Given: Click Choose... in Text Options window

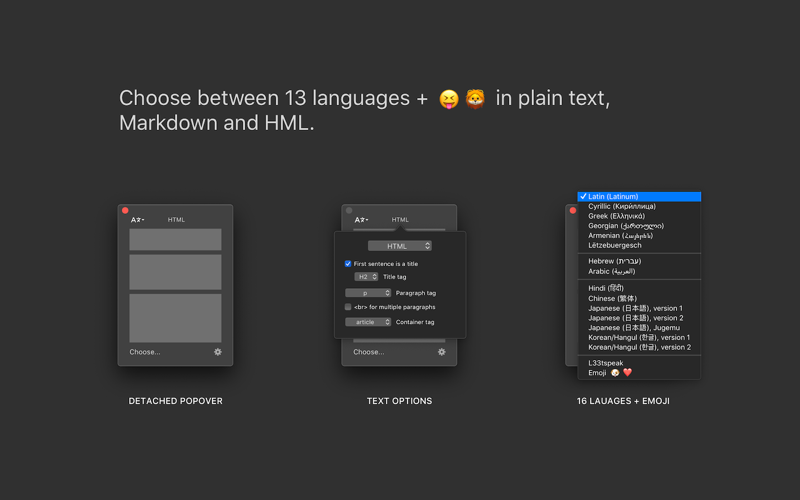Looking at the screenshot, I should tap(369, 352).
